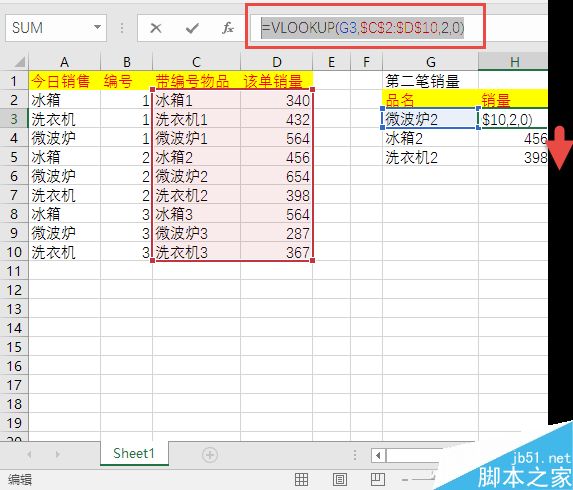The width and height of the screenshot is (573, 490).
Task: Click cell C10 '洗衣机3'
Action: click(196, 252)
